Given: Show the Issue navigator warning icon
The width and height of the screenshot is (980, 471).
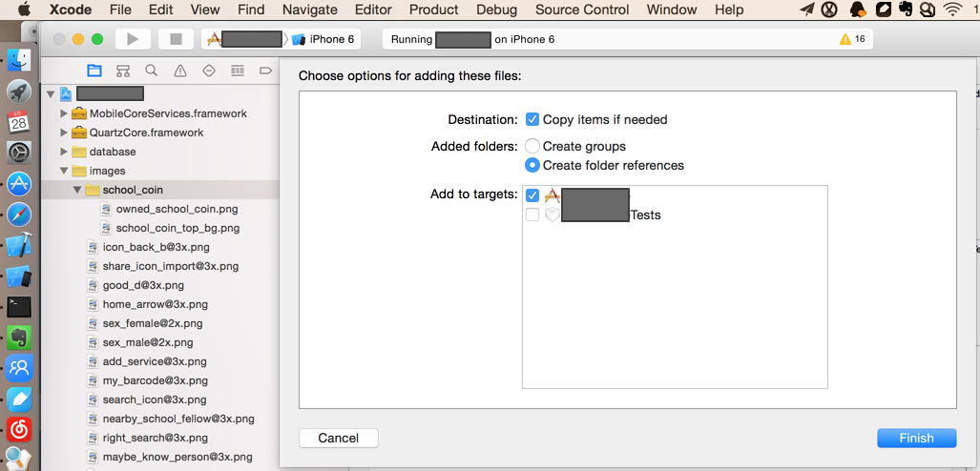Looking at the screenshot, I should pyautogui.click(x=179, y=71).
